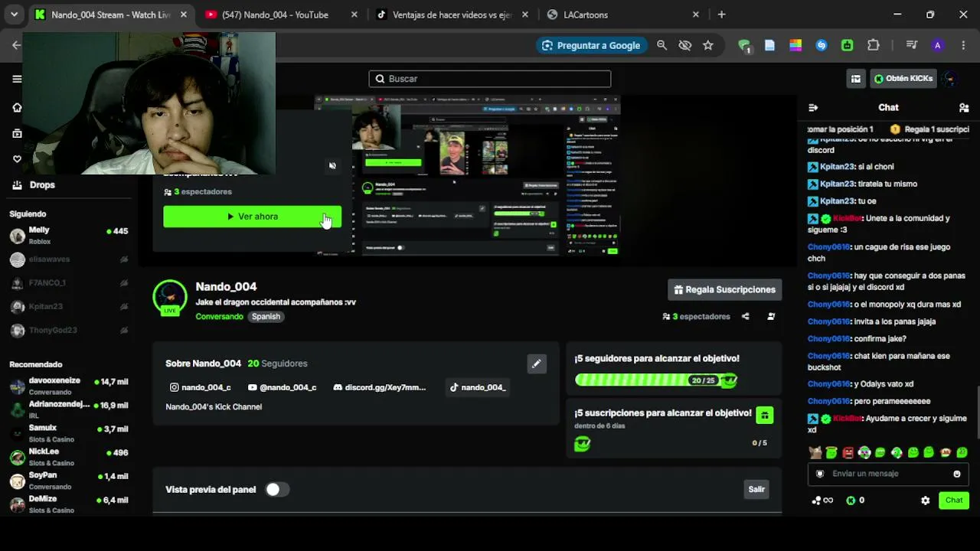Open the icon button left of Obtén KICKs

(x=856, y=79)
